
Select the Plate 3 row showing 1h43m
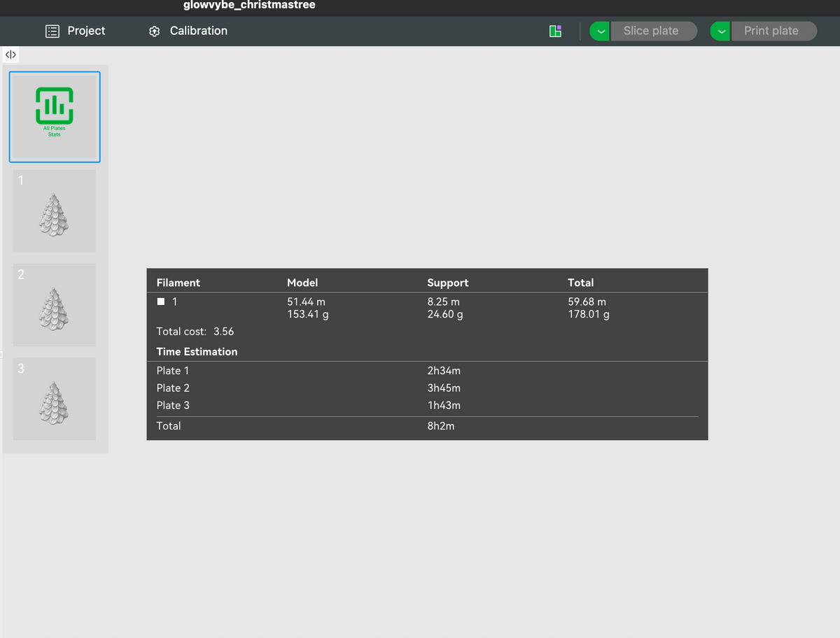point(427,406)
